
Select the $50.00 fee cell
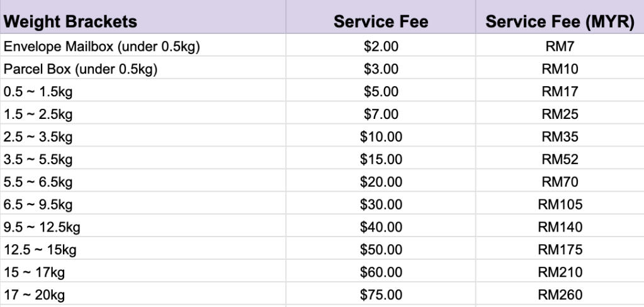click(x=381, y=250)
